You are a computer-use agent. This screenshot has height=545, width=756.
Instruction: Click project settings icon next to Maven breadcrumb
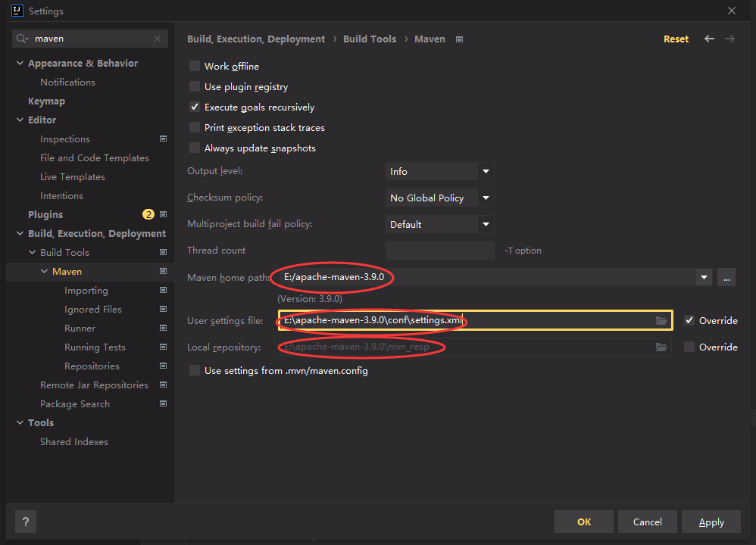tap(459, 39)
